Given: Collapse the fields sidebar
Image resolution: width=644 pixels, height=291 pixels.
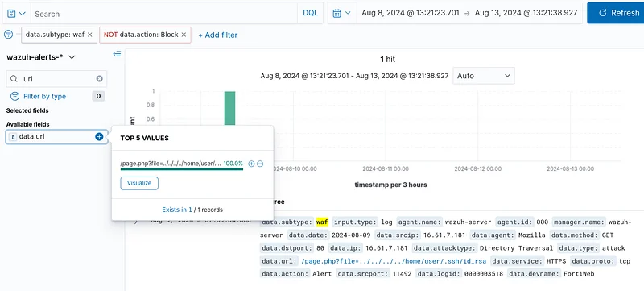Looking at the screenshot, I should coord(117,54).
